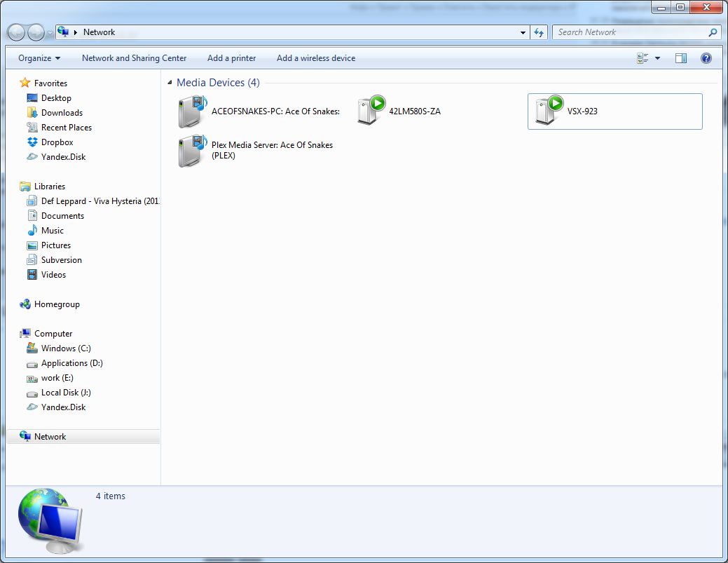Select Local Disk (J:)
Screen dimensions: 728x563
coord(66,393)
